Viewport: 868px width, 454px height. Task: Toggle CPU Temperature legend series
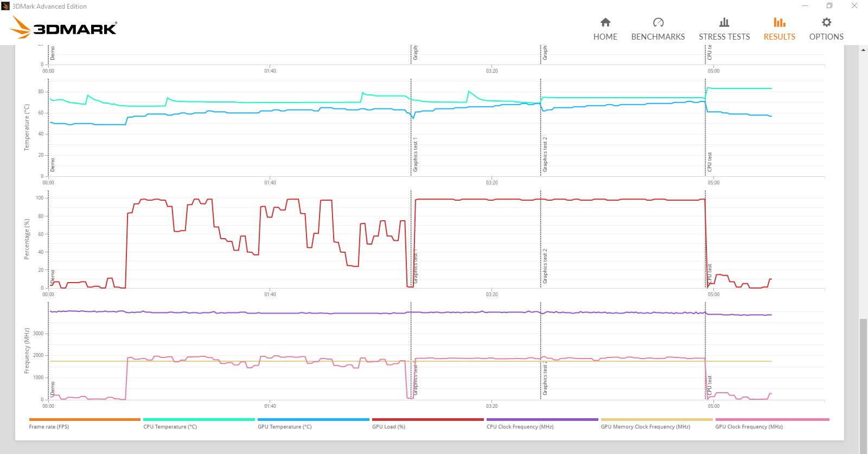170,427
